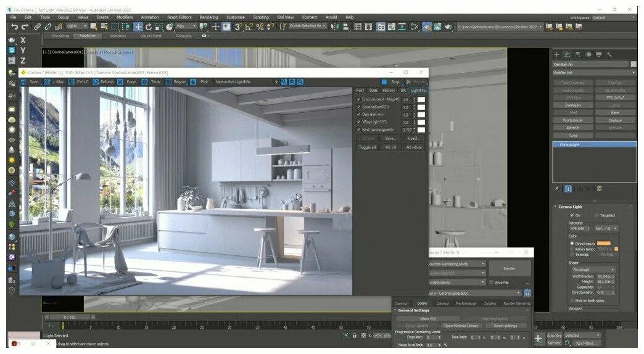Activate the Unlink Selection tool
This screenshot has width=644, height=354.
pos(47,27)
